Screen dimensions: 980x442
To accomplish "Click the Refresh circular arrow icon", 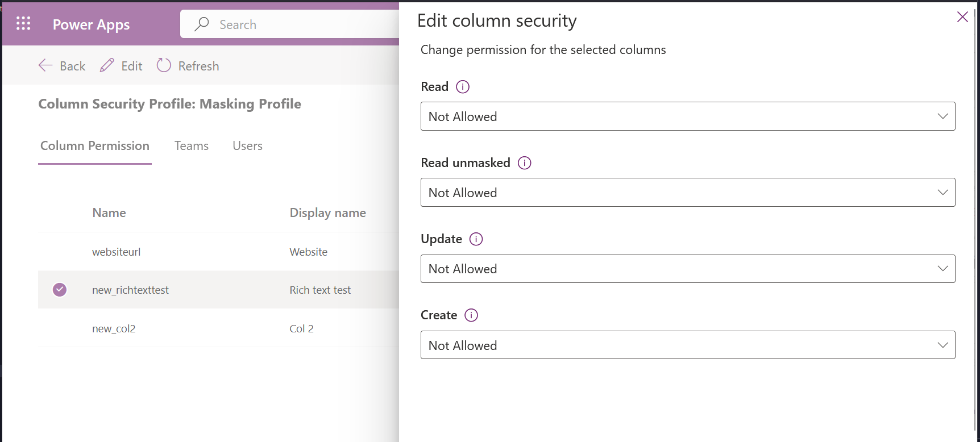I will click(x=164, y=65).
